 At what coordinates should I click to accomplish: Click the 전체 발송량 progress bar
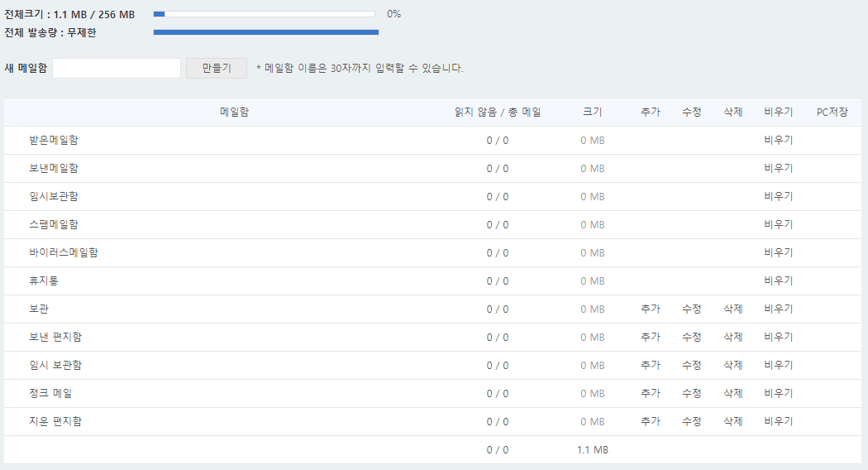click(x=266, y=32)
